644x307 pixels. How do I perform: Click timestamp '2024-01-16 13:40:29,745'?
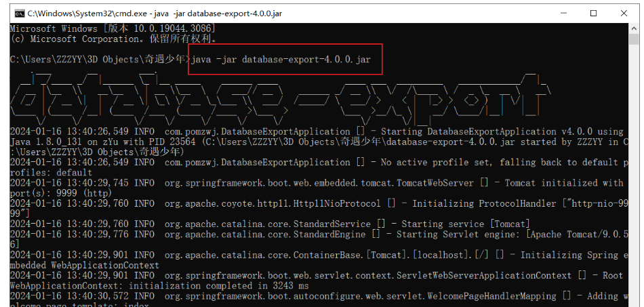click(x=69, y=183)
